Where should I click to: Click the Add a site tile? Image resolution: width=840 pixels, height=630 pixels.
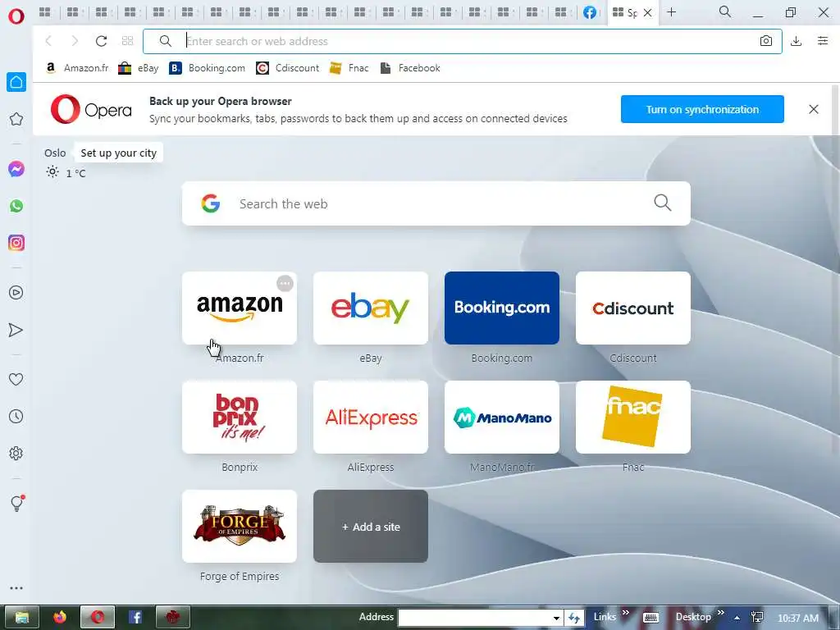tap(371, 527)
